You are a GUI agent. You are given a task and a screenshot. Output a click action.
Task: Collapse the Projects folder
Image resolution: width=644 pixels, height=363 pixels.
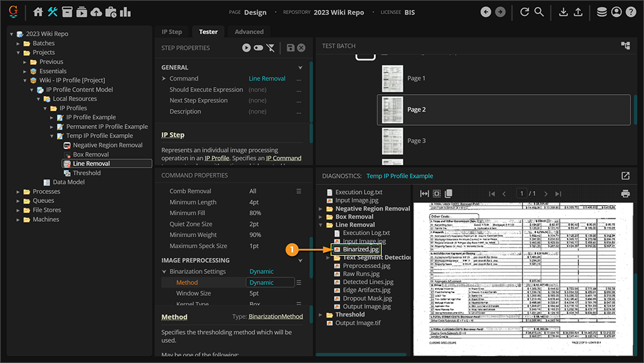18,53
